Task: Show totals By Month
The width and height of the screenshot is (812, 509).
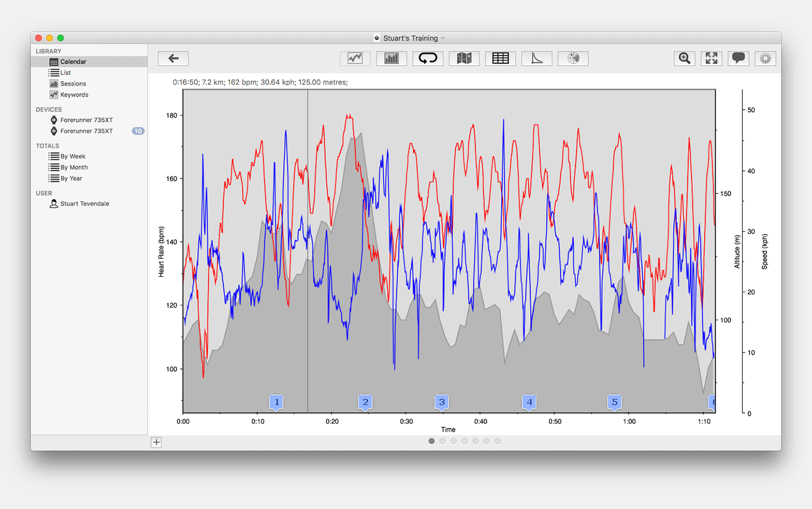Action: pos(89,168)
